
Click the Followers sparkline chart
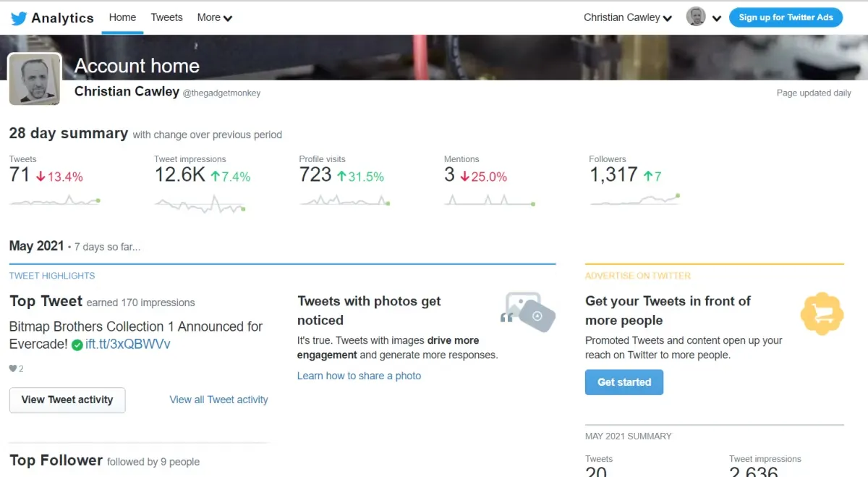[x=635, y=200]
